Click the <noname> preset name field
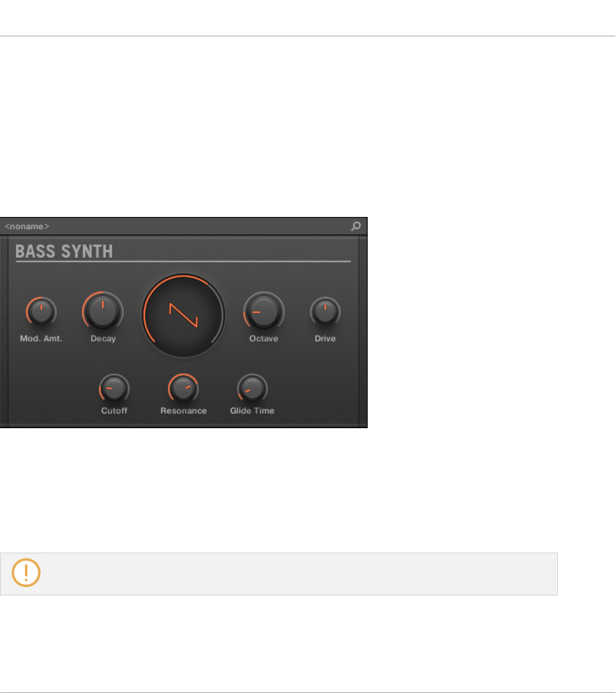The image size is (616, 693). [27, 227]
